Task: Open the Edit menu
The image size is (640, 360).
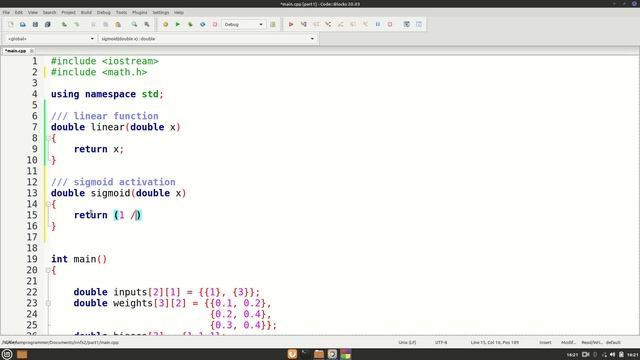Action: tap(19, 13)
